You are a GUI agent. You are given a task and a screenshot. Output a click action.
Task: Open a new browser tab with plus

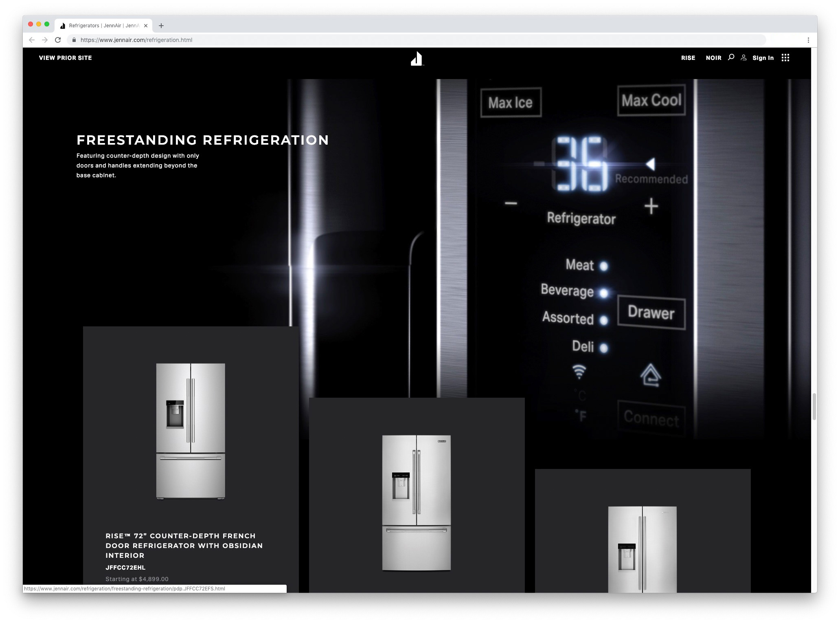(x=161, y=26)
